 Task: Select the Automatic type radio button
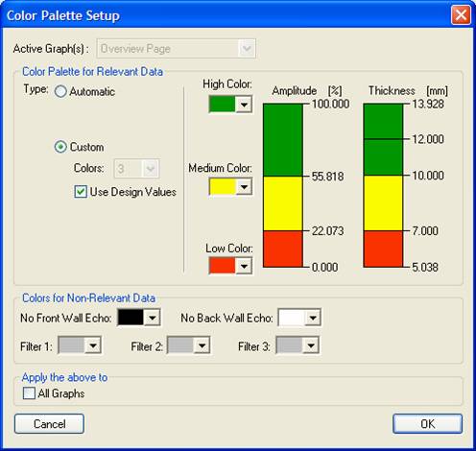pos(60,91)
